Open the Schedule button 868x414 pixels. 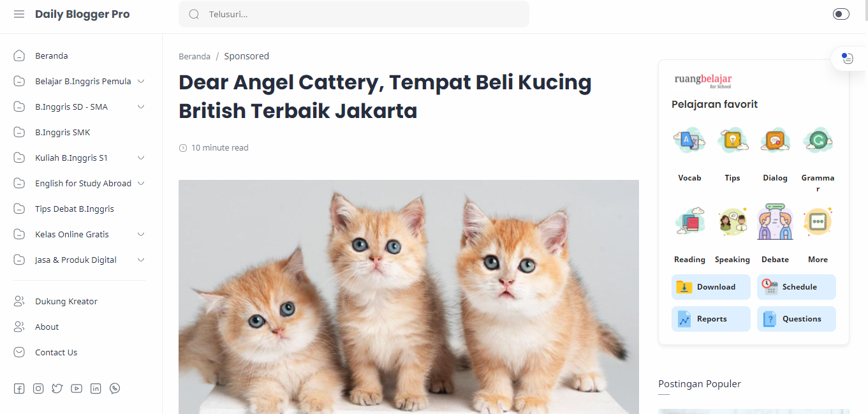tap(797, 287)
